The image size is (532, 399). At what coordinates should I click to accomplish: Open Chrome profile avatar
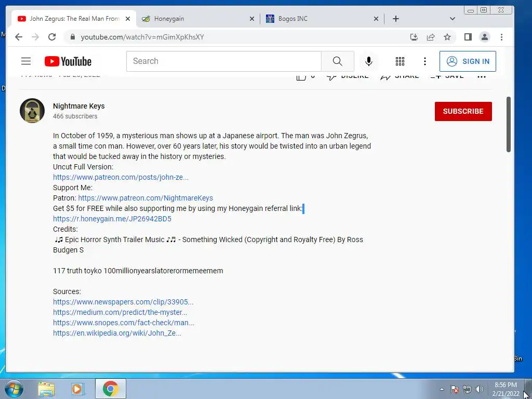click(x=485, y=37)
